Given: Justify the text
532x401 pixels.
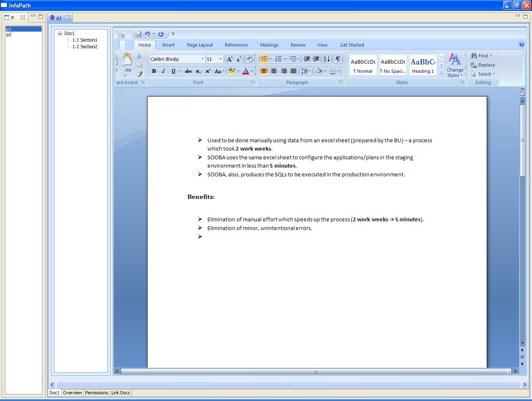Looking at the screenshot, I should 293,71.
